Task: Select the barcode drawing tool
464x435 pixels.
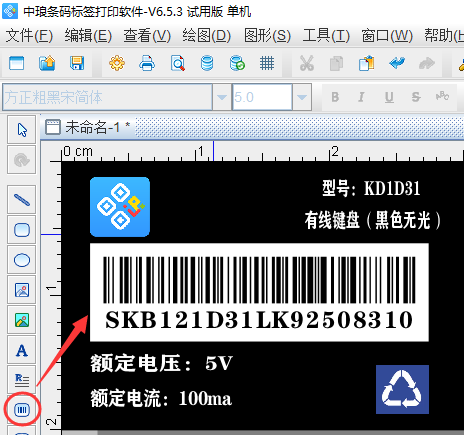Action: click(x=22, y=409)
